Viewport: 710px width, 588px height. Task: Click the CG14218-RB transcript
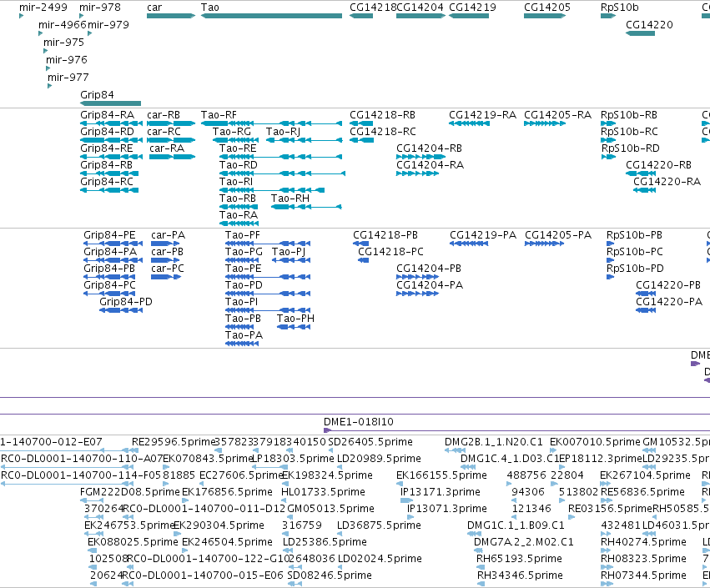click(361, 123)
